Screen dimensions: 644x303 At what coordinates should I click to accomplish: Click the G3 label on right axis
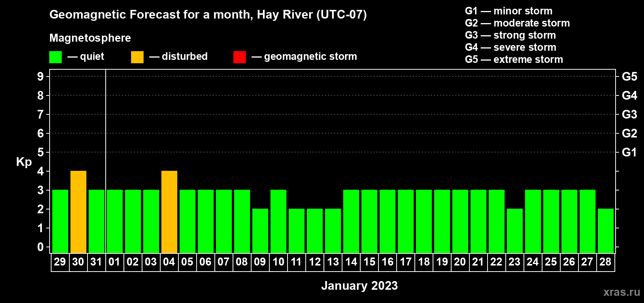(x=630, y=114)
